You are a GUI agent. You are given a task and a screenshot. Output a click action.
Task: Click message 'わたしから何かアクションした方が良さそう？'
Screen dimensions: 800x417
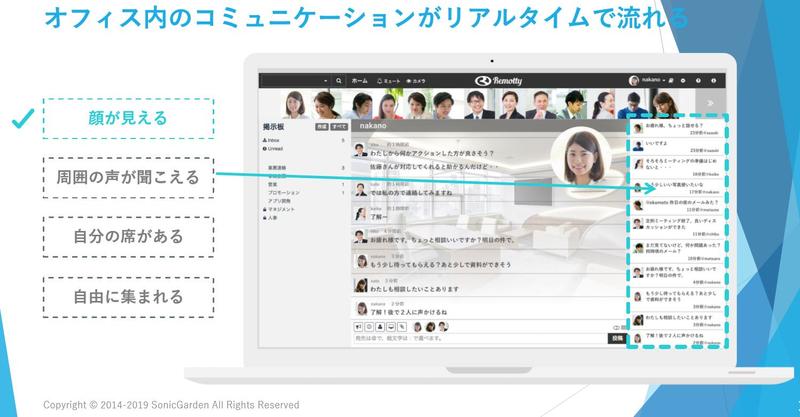tap(432, 153)
